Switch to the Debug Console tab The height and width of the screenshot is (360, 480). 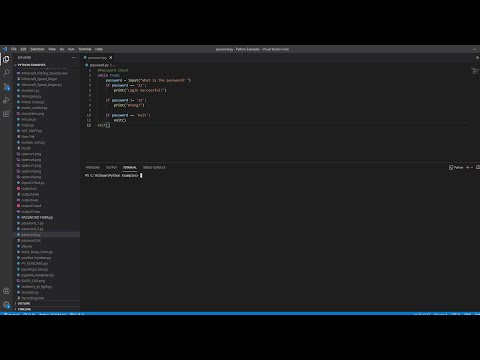pyautogui.click(x=154, y=167)
